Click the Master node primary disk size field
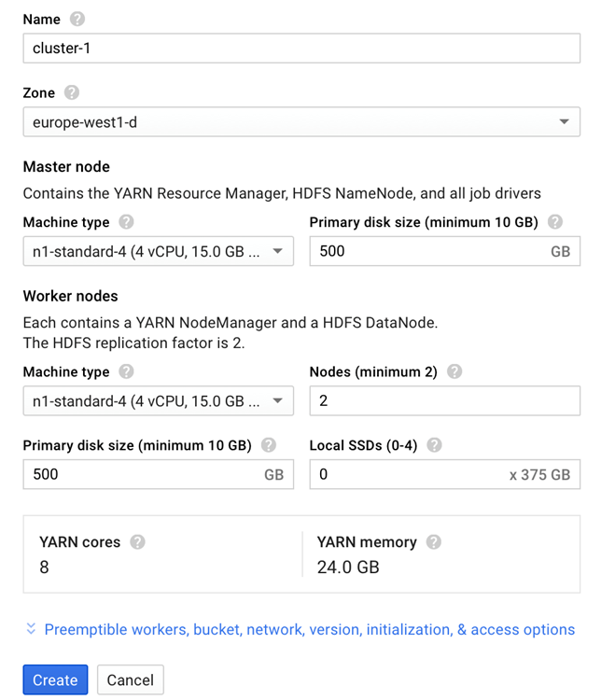Image resolution: width=615 pixels, height=700 pixels. [x=445, y=251]
